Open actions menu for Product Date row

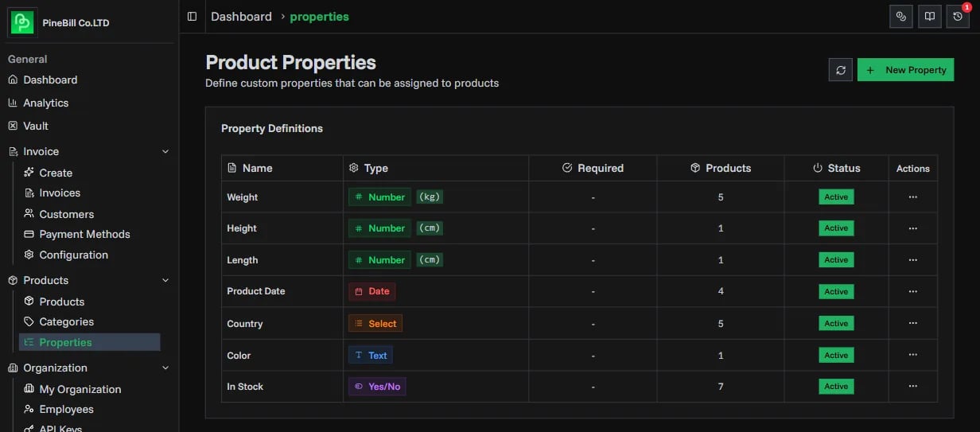tap(912, 291)
